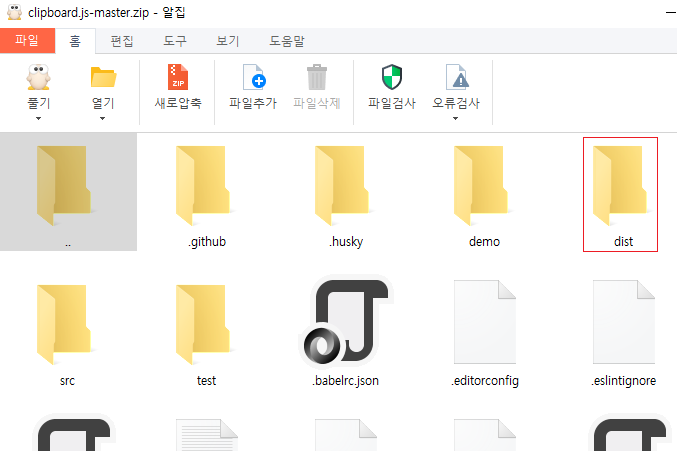Viewport: 677px width, 451px height.
Task: Click the 오류검사 warning icon
Action: point(457,77)
